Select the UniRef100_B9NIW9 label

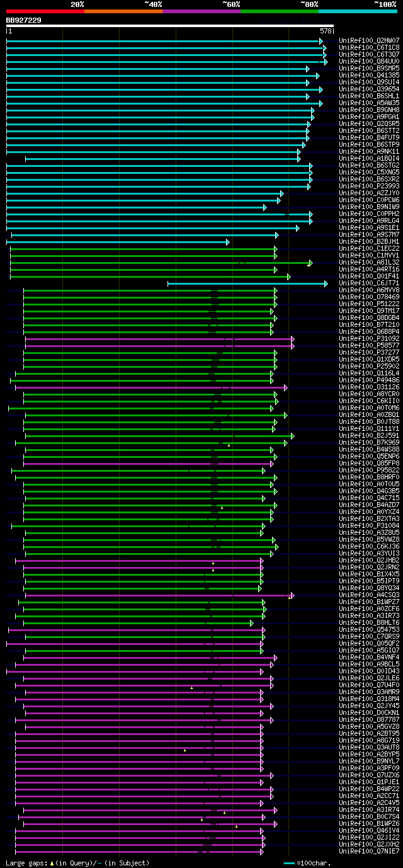click(369, 207)
